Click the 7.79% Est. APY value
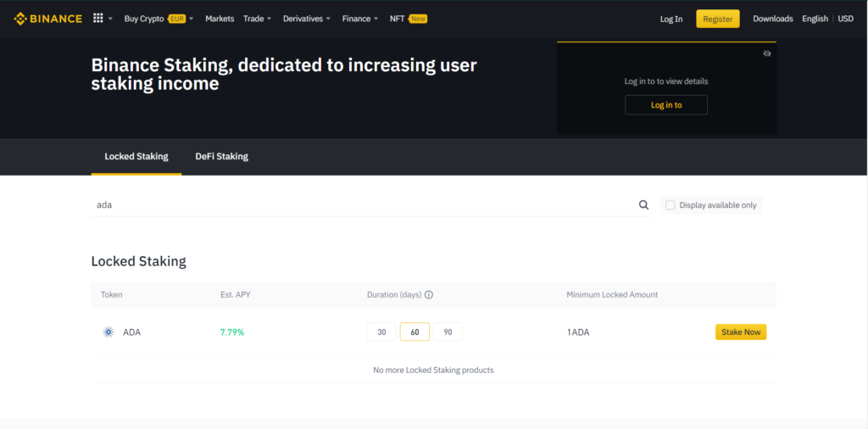This screenshot has height=429, width=868. 232,332
